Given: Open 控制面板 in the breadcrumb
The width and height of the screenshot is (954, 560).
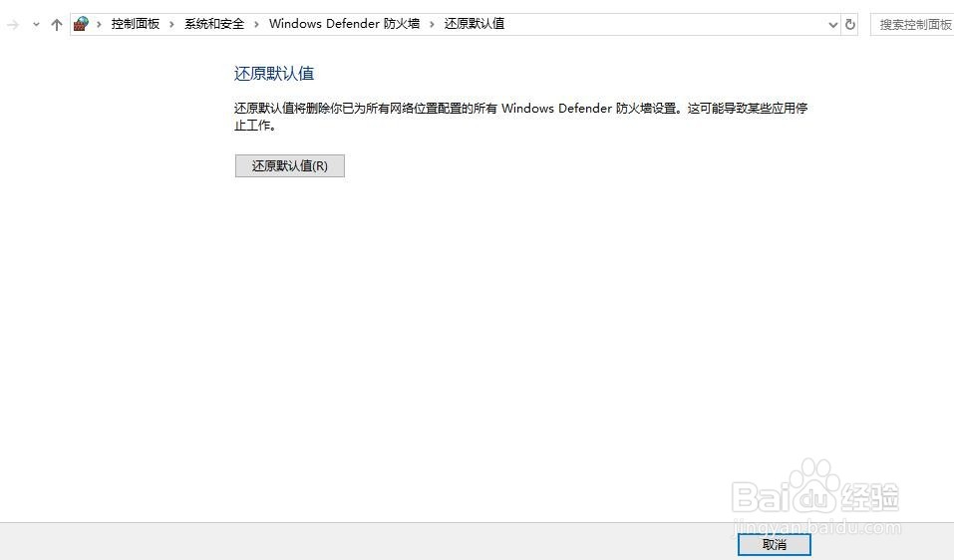Looking at the screenshot, I should point(135,24).
